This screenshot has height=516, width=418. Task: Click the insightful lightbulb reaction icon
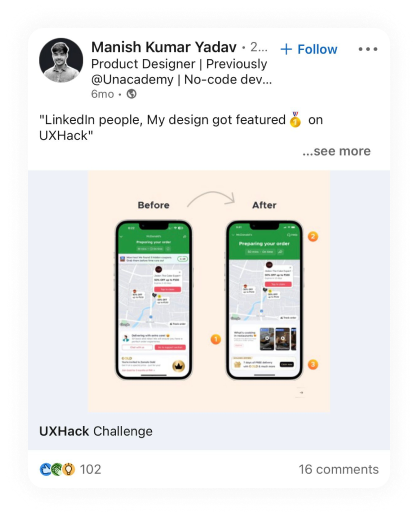[69, 469]
